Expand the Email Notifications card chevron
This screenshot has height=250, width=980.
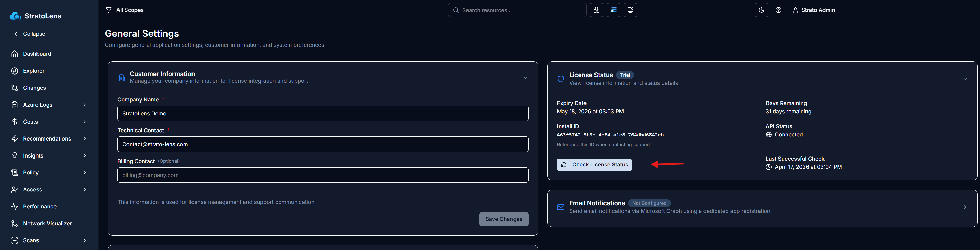click(965, 207)
